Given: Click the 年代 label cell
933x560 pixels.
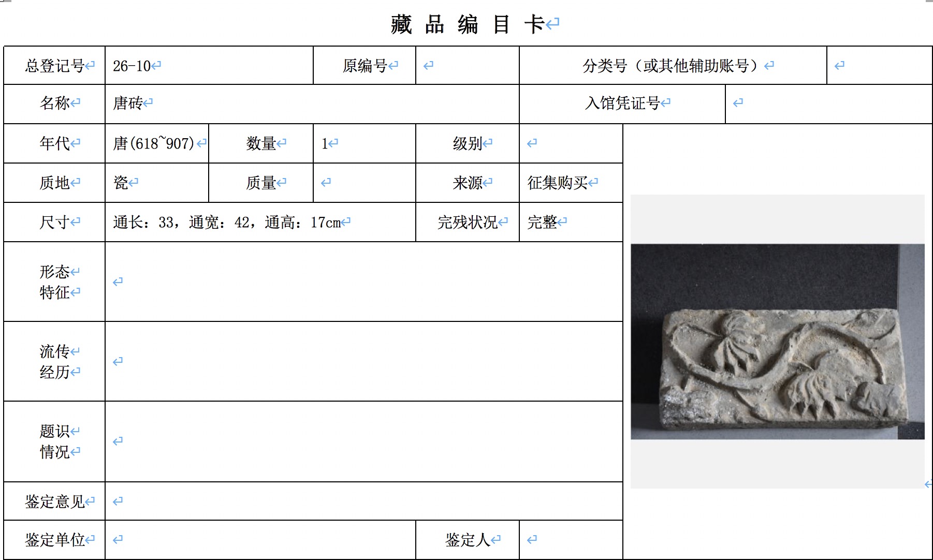Looking at the screenshot, I should click(x=54, y=143).
